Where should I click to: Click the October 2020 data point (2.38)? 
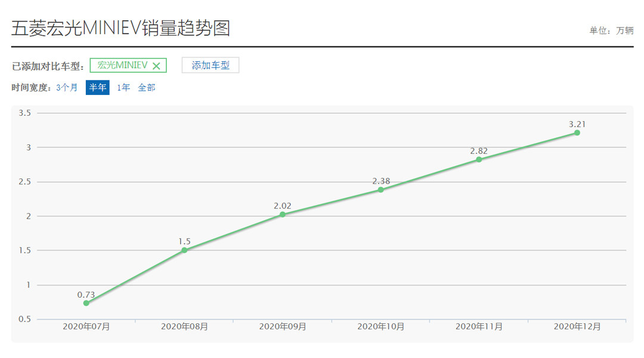pyautogui.click(x=380, y=190)
